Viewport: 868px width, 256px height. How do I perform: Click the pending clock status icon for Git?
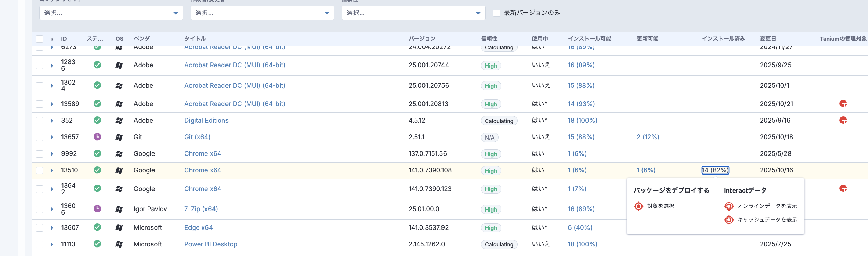click(97, 137)
